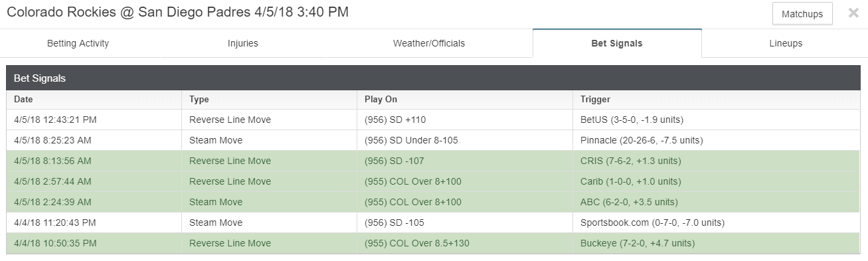This screenshot has width=868, height=261.
Task: Select the Pinnacle Steam Move row
Action: click(x=433, y=140)
